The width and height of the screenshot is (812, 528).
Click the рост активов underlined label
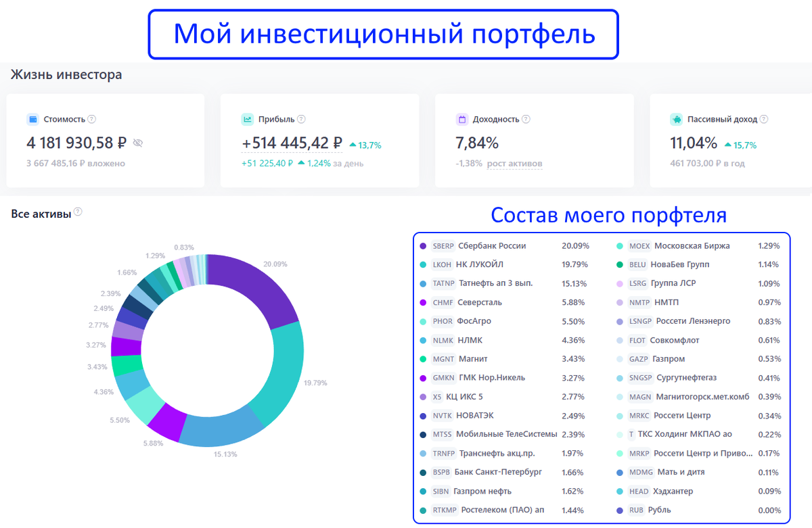click(514, 164)
